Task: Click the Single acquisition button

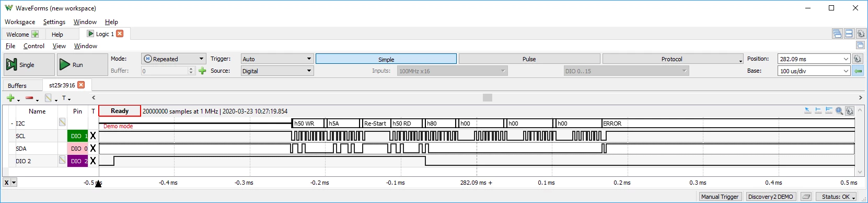Action: [30, 65]
